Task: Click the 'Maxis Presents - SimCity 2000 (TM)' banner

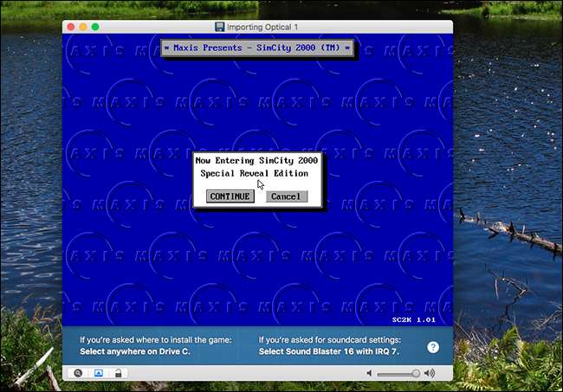Action: click(257, 48)
